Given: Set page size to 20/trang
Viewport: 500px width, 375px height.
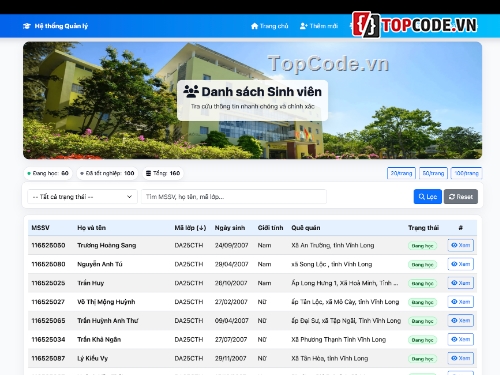Looking at the screenshot, I should [401, 173].
